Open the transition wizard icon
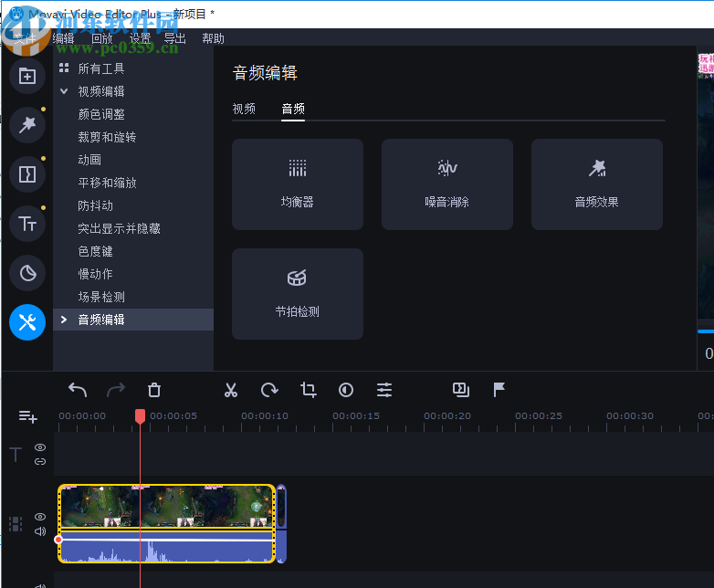The width and height of the screenshot is (714, 588). click(x=461, y=390)
